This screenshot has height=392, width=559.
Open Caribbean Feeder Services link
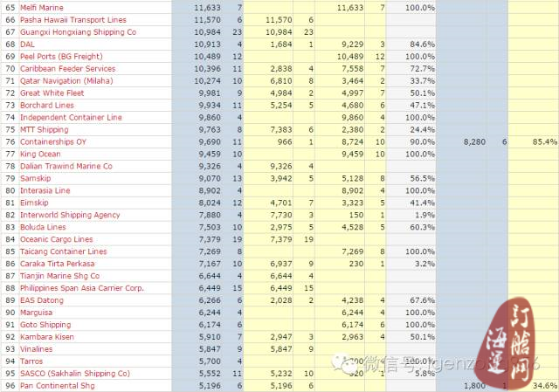(x=68, y=68)
